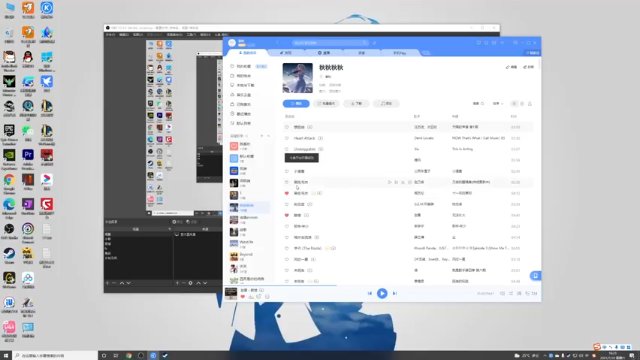Click the now-playing cover thumbnail in the player bar
The height and width of the screenshot is (360, 640).
(x=231, y=293)
